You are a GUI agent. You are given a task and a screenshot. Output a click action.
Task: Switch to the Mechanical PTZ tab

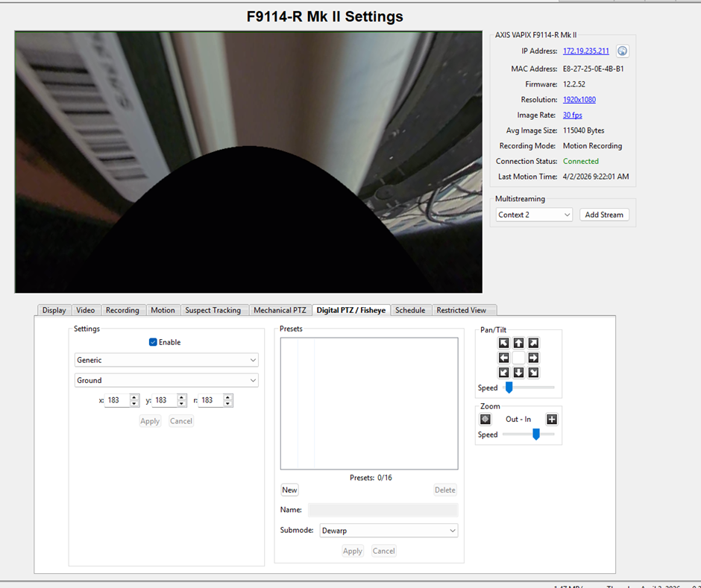click(280, 310)
